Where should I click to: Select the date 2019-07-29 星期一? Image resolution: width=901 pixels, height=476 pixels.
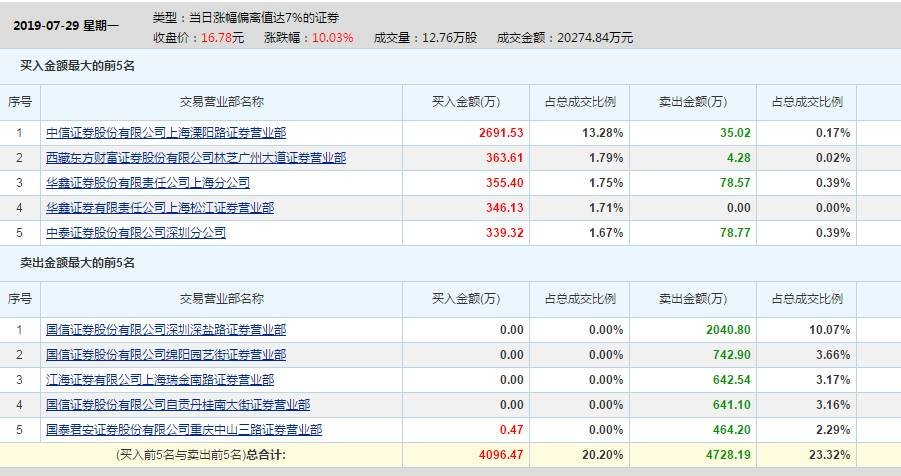click(66, 26)
